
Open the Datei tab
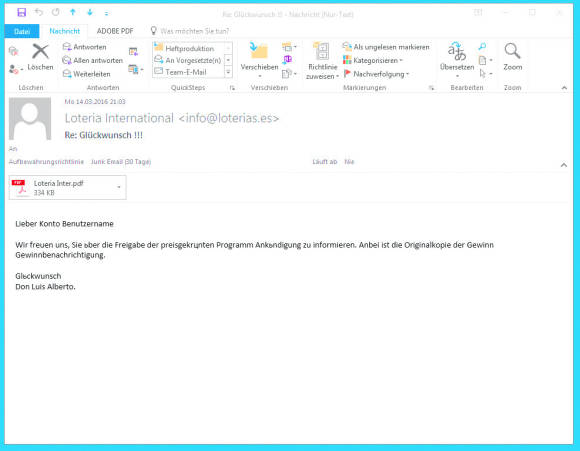tap(22, 31)
